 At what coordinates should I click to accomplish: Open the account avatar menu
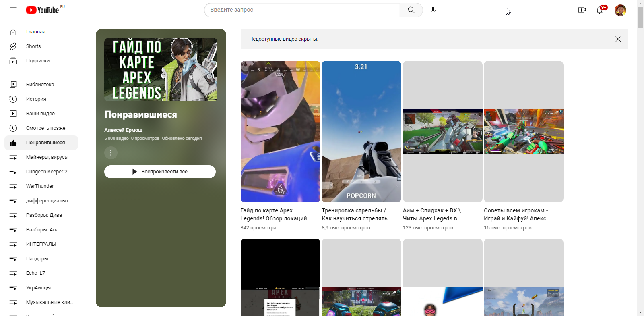pyautogui.click(x=620, y=10)
